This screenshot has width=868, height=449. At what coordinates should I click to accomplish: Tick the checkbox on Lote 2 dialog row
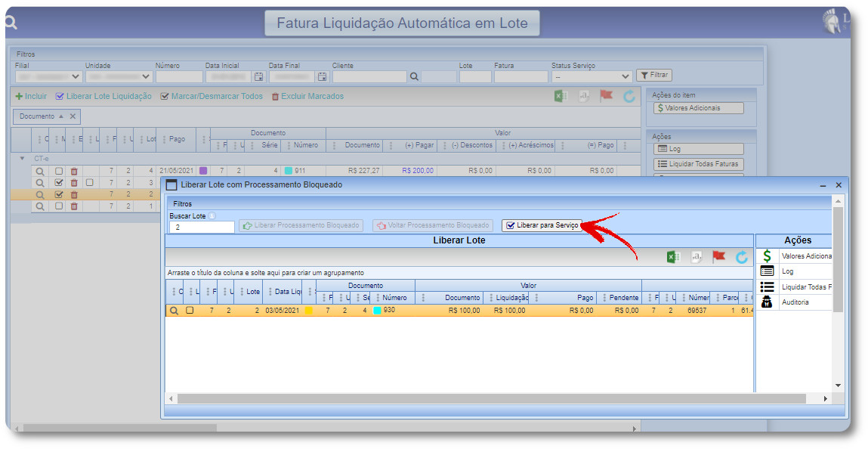point(190,311)
